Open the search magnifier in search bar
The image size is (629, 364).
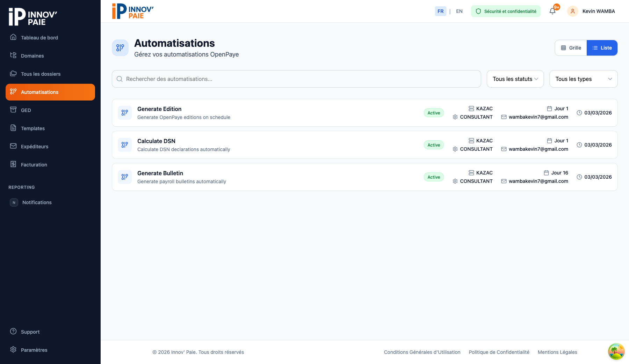120,79
